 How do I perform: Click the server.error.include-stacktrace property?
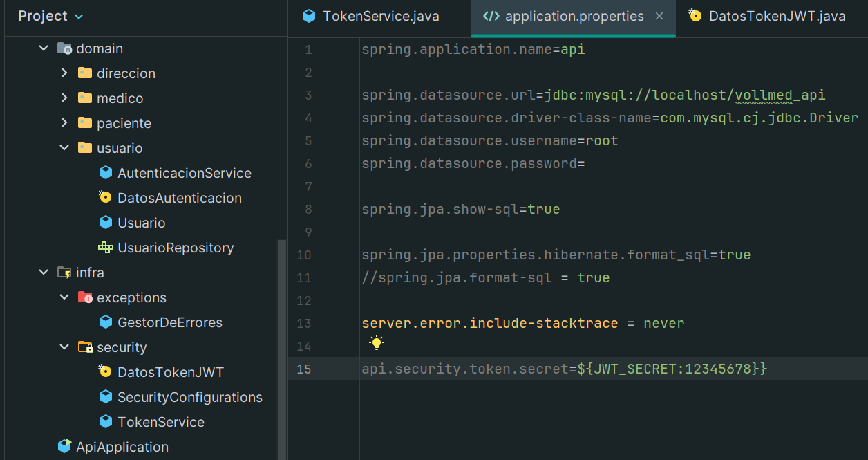pos(490,323)
